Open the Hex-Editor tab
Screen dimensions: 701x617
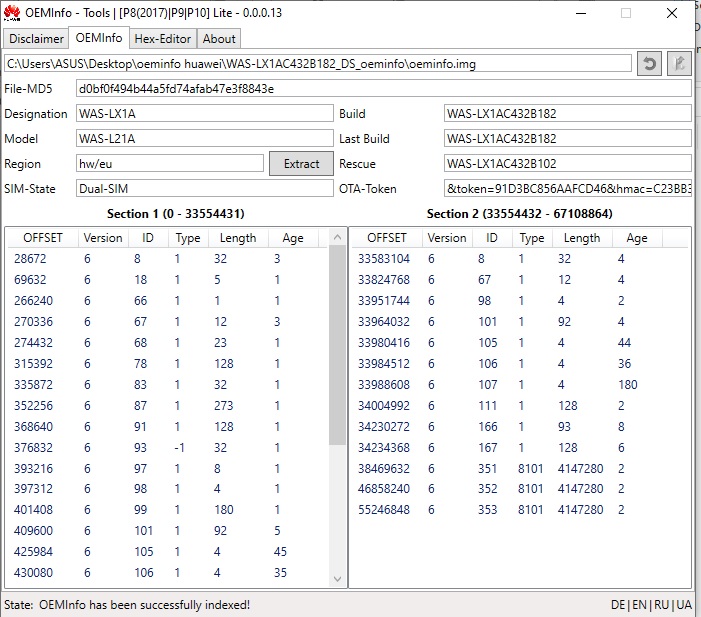pos(163,39)
